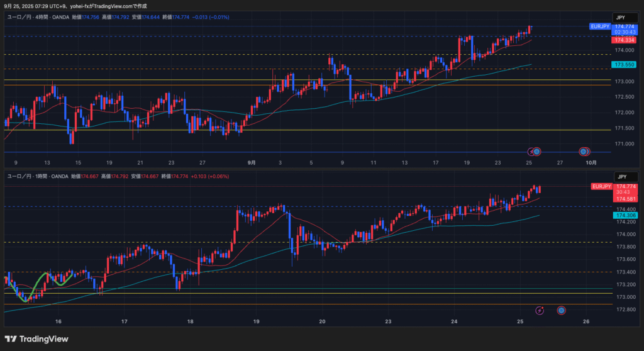Image resolution: width=644 pixels, height=351 pixels.
Task: Click the event marker at date 25 in the 4-hour chart
Action: click(x=536, y=152)
